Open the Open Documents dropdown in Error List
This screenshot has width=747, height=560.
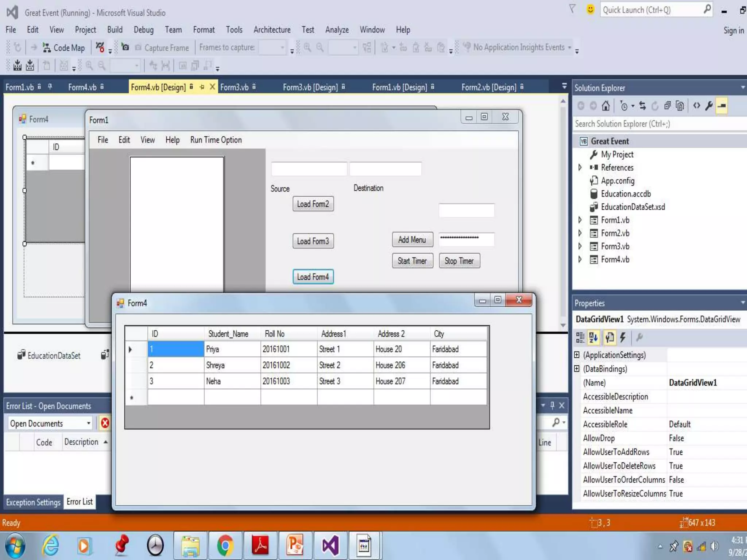pos(88,423)
